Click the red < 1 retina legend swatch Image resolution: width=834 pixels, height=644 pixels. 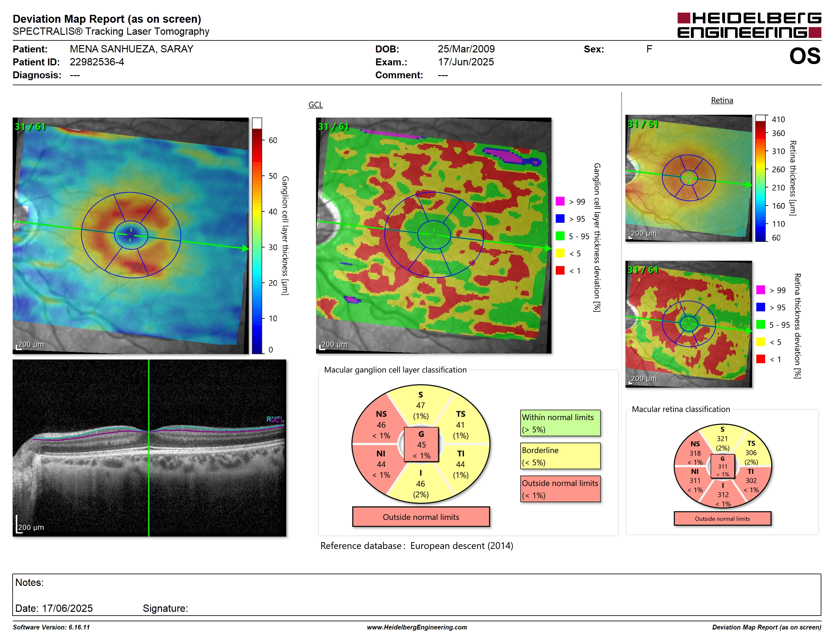coord(761,359)
